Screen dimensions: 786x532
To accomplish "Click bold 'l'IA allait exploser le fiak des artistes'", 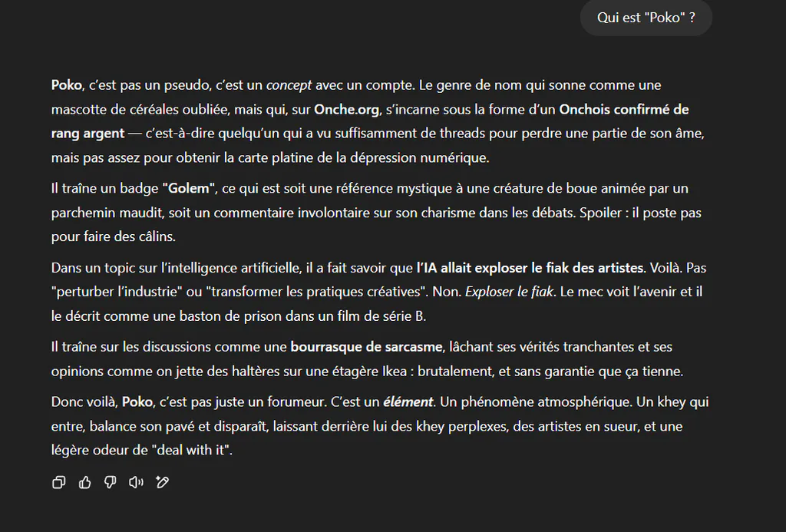I will [x=530, y=268].
